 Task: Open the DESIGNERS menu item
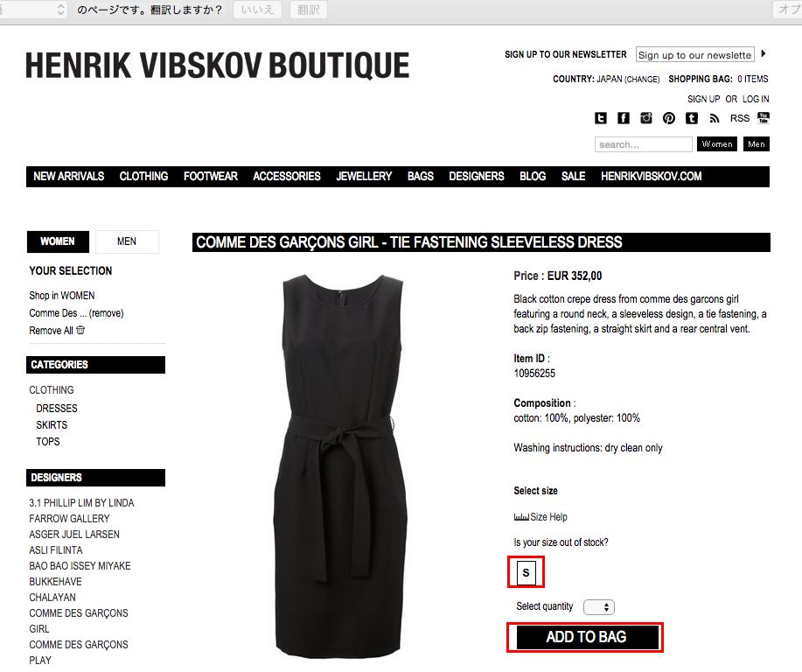coord(476,177)
